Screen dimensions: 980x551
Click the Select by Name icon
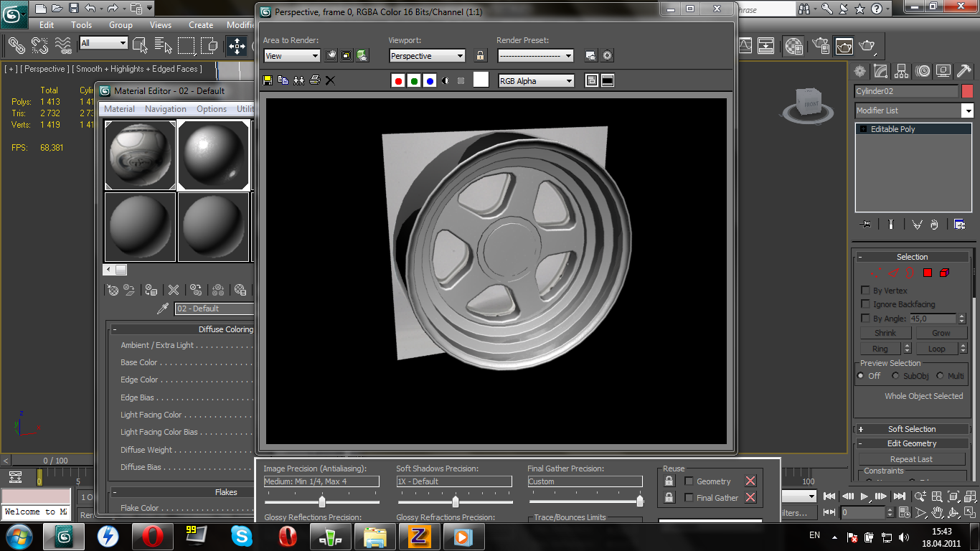pos(163,46)
